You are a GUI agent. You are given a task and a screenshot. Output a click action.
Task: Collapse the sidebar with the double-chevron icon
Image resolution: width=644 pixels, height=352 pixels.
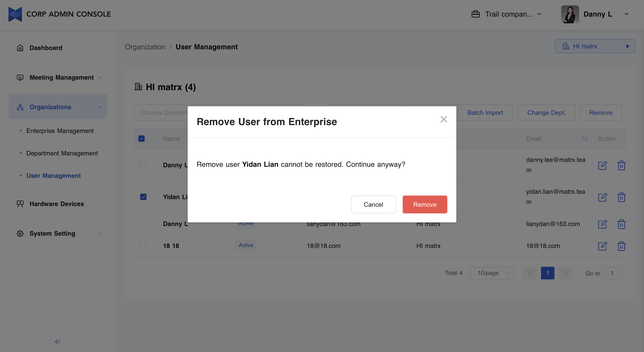click(58, 341)
